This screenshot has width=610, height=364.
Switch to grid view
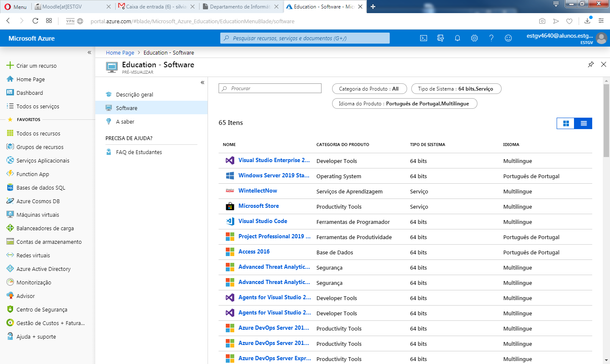[x=566, y=123]
